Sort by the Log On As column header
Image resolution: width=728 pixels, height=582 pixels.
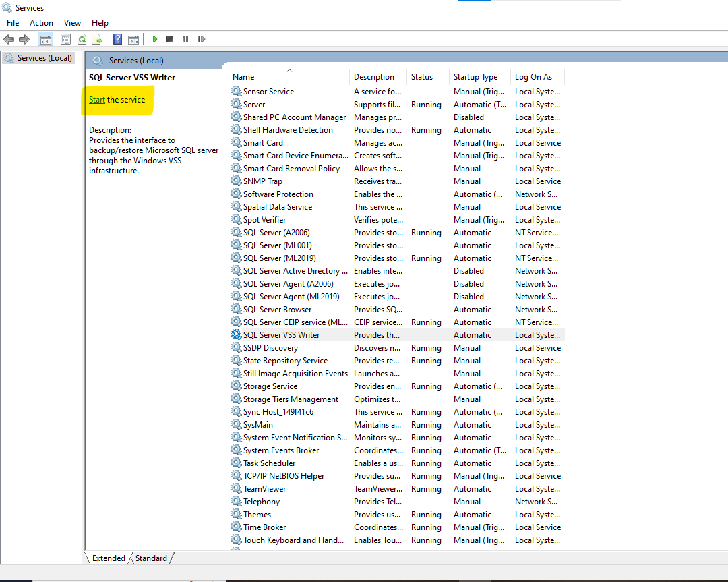pos(538,77)
